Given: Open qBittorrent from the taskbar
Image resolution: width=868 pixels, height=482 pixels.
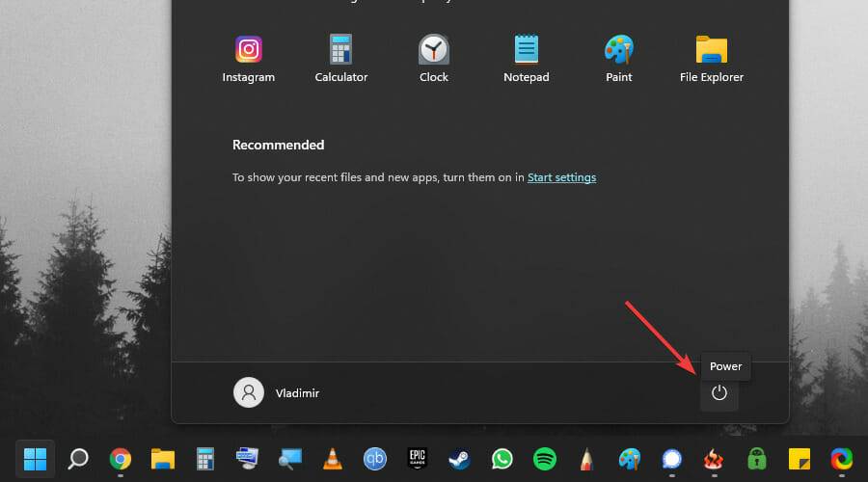Looking at the screenshot, I should pyautogui.click(x=375, y=459).
